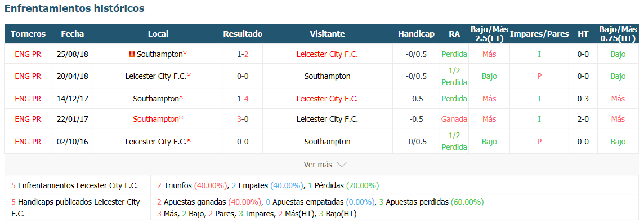This screenshot has height=221, width=644.
Task: Click the 0-3 halftime score cell
Action: point(583,99)
